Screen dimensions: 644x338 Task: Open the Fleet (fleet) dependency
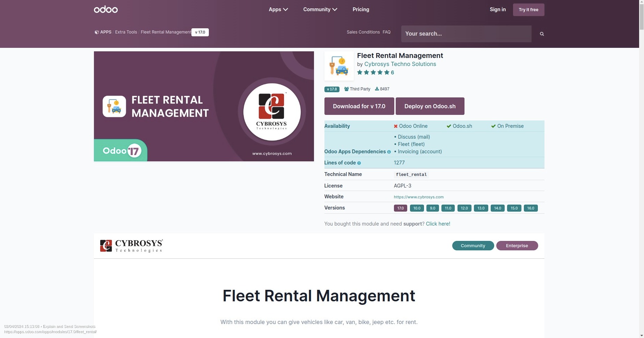[x=411, y=144]
